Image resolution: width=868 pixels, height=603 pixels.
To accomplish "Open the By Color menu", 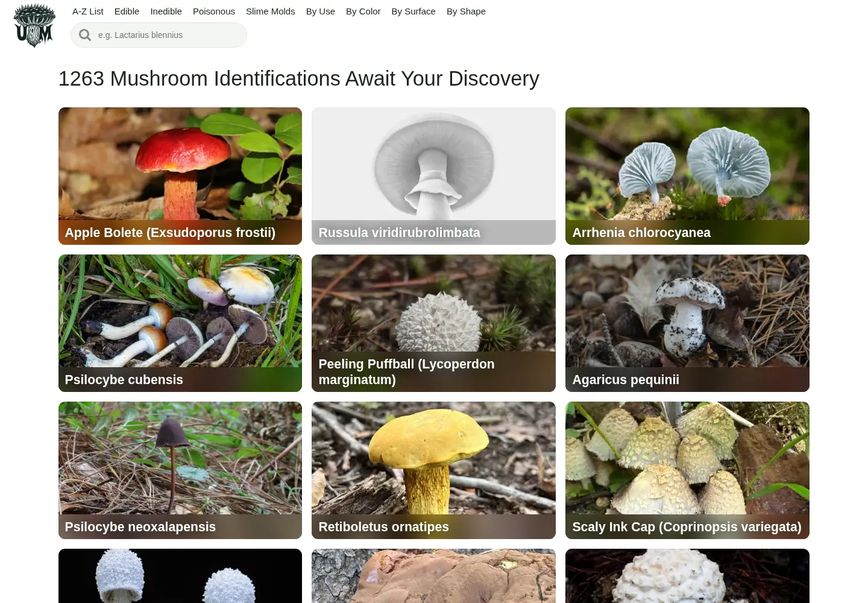I will coord(363,11).
